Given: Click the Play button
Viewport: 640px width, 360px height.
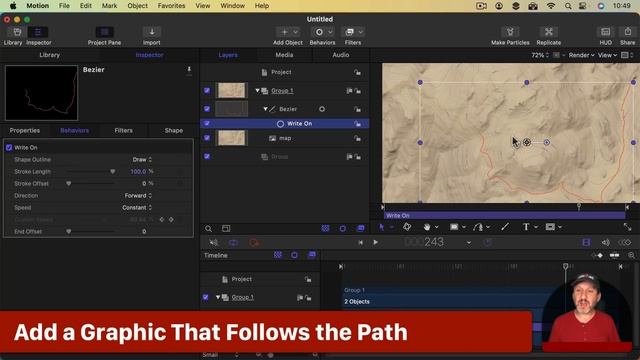Looking at the screenshot, I should pos(376,242).
